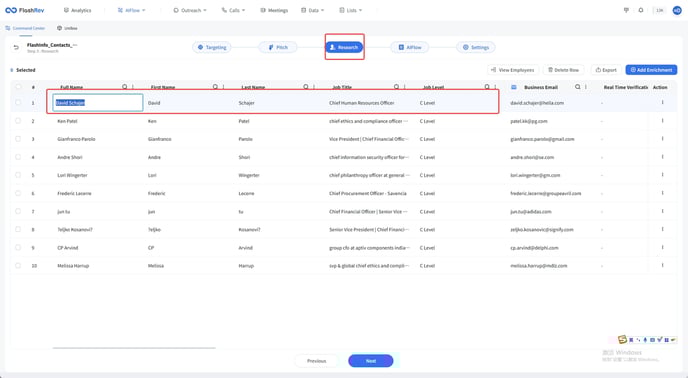Click the Add Enrichment button

point(652,70)
